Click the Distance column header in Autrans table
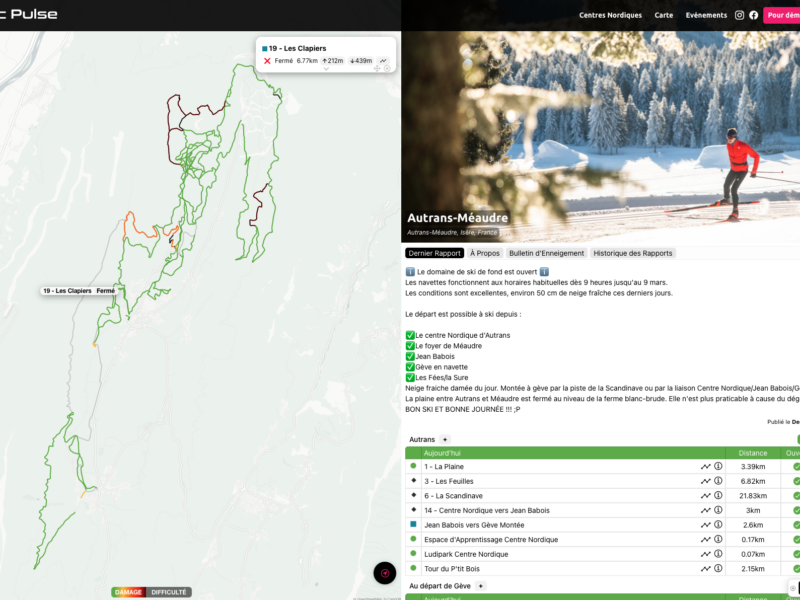The image size is (800, 600). coord(753,453)
